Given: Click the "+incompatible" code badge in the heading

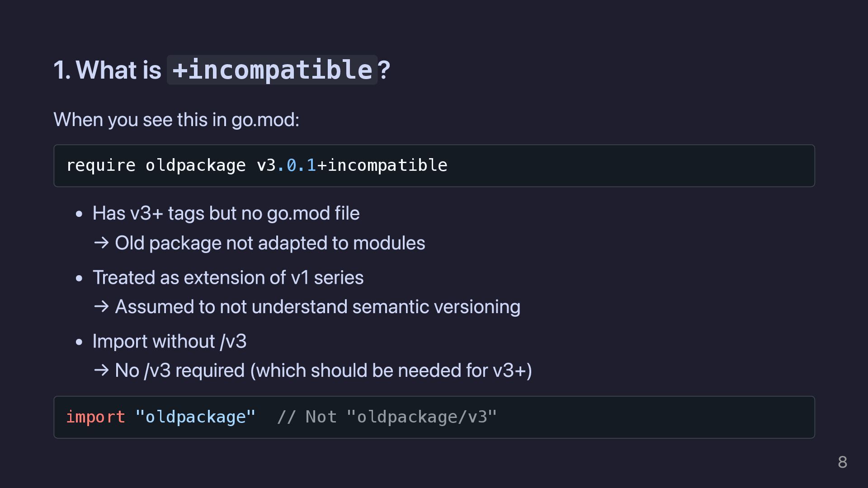Looking at the screenshot, I should (x=272, y=70).
